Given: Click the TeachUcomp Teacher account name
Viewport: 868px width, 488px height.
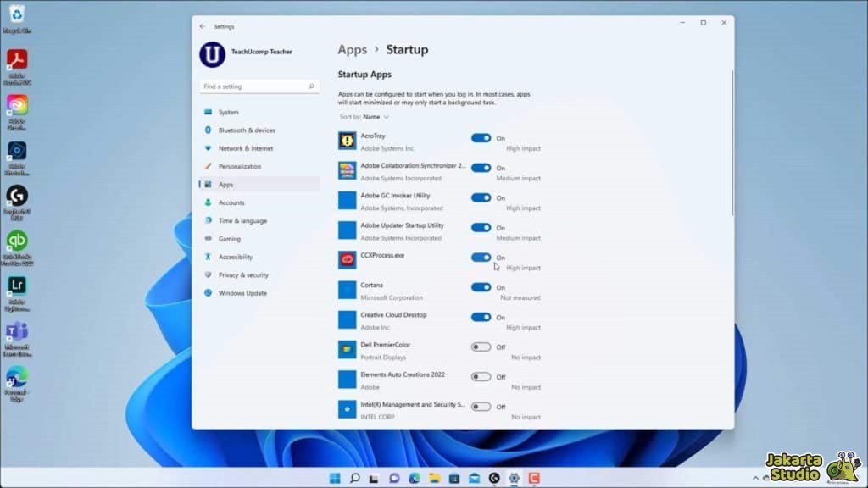Looking at the screenshot, I should point(261,52).
